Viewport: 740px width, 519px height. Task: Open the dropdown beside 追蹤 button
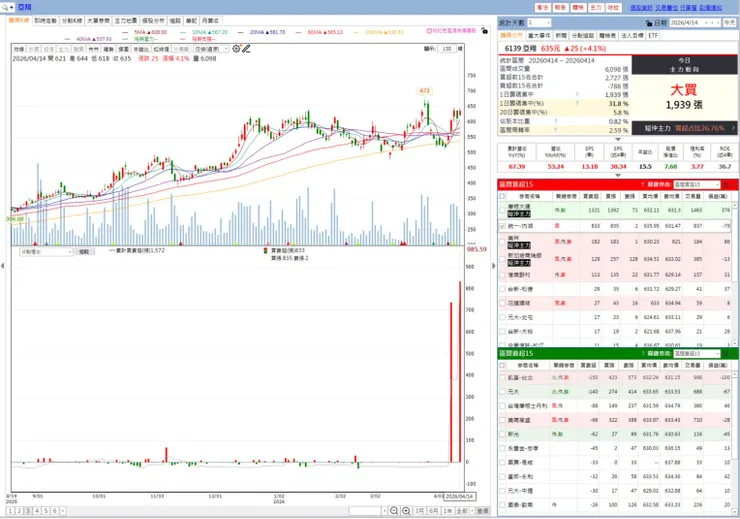pyautogui.click(x=46, y=252)
